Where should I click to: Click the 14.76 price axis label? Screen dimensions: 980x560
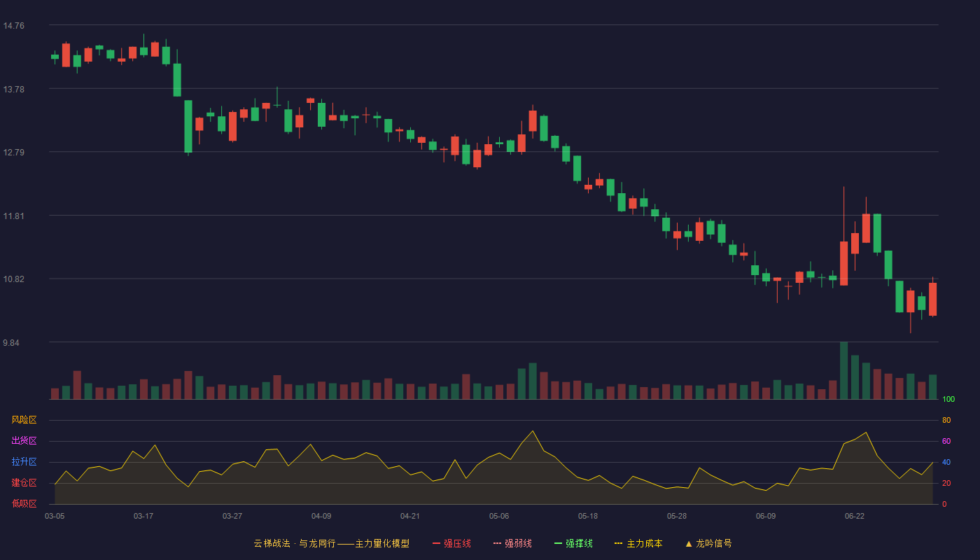14,26
